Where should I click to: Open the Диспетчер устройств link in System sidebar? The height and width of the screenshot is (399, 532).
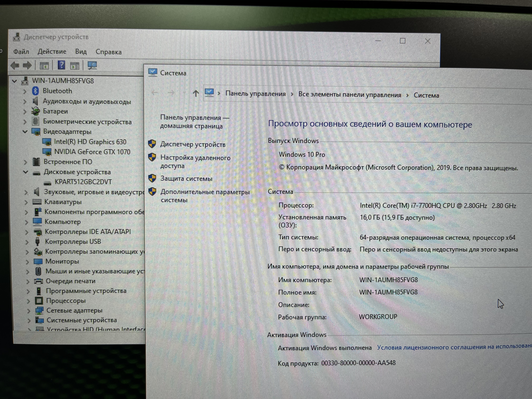point(193,144)
